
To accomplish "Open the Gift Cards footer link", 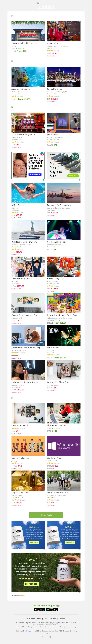I will pos(53,619).
